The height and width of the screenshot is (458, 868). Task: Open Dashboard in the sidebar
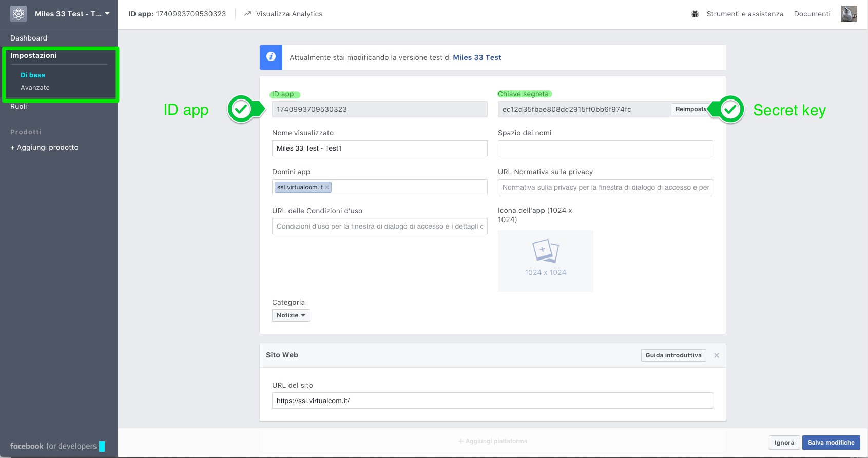tap(29, 38)
